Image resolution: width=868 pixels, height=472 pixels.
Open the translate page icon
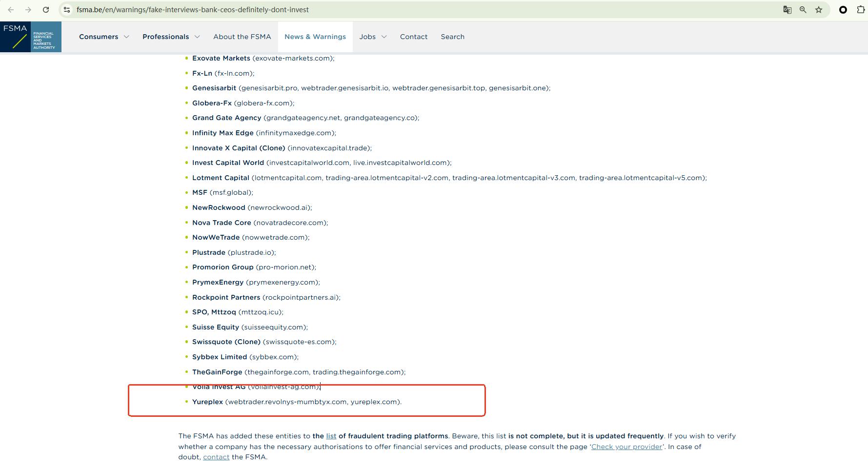tap(787, 10)
